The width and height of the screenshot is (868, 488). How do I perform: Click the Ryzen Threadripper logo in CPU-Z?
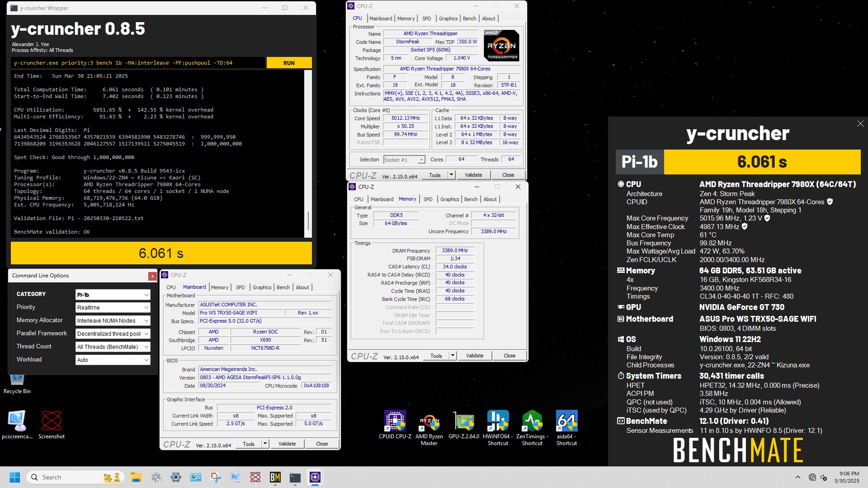pos(501,45)
